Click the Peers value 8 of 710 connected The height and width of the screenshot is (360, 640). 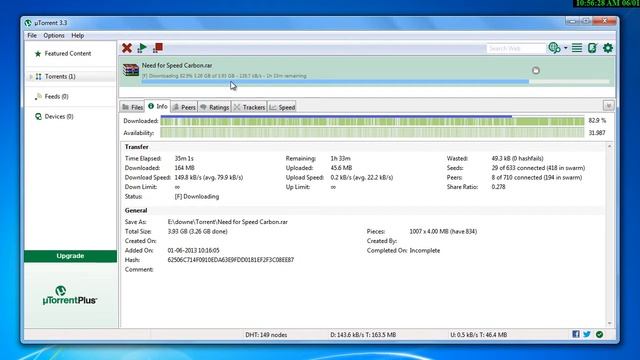pos(537,178)
